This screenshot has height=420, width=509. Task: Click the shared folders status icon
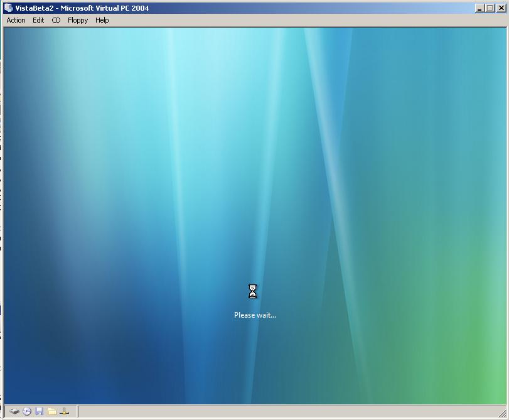(51, 412)
